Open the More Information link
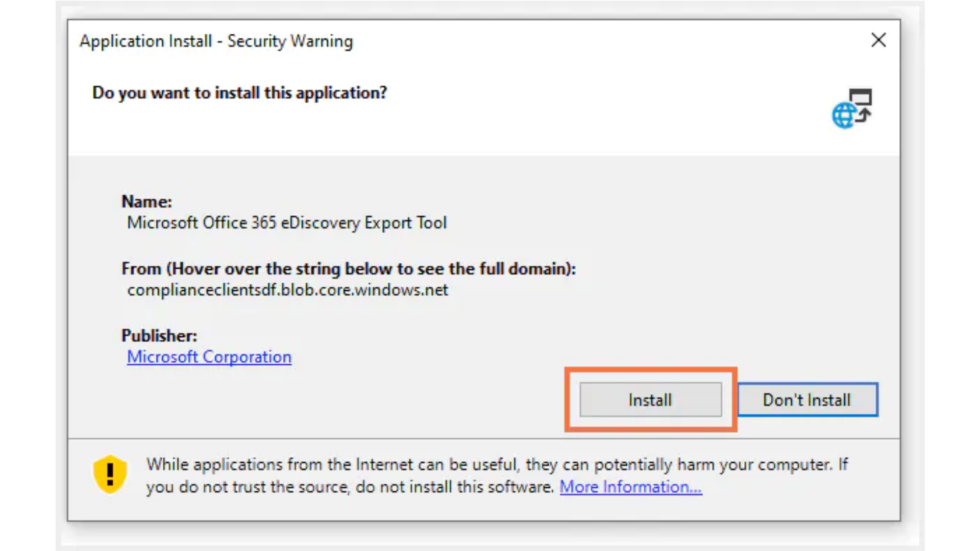The width and height of the screenshot is (980, 551). click(x=630, y=487)
